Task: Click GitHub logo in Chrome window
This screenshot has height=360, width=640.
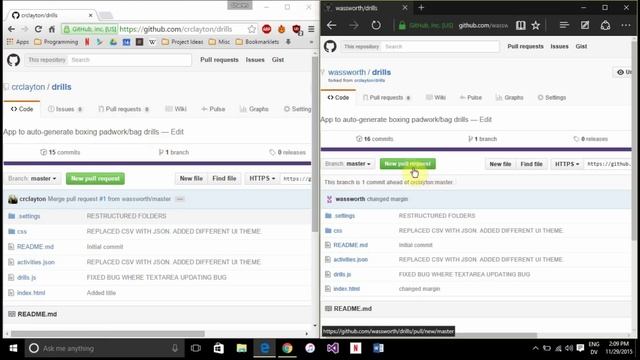Action: pyautogui.click(x=13, y=60)
